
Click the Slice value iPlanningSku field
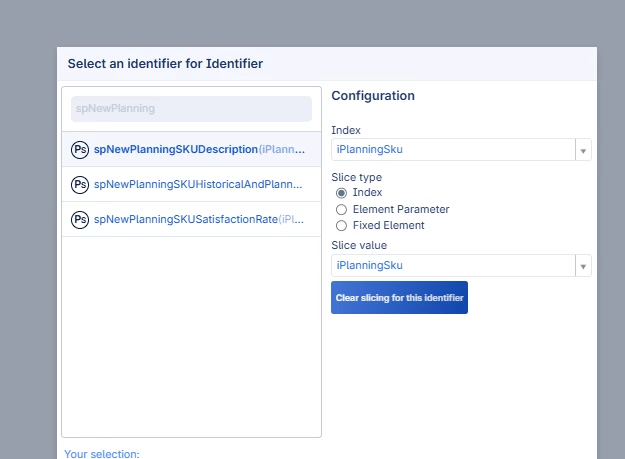click(x=453, y=266)
